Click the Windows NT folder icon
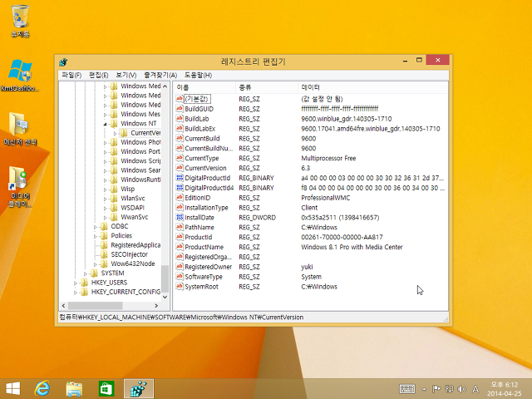 pos(115,123)
